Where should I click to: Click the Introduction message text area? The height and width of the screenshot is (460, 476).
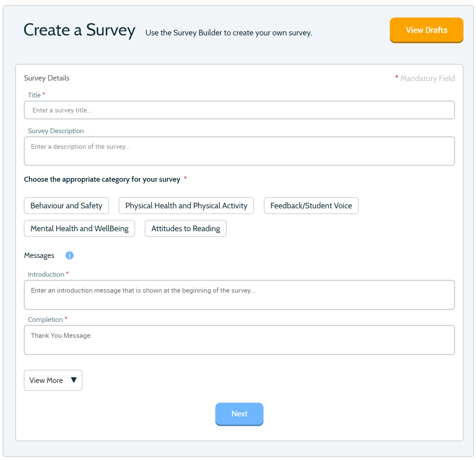239,295
